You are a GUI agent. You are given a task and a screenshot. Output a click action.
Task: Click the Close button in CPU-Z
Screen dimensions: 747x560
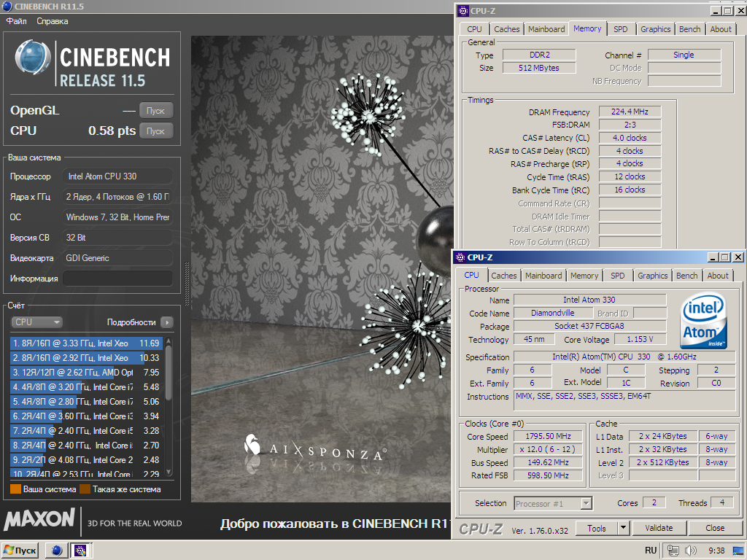715,528
